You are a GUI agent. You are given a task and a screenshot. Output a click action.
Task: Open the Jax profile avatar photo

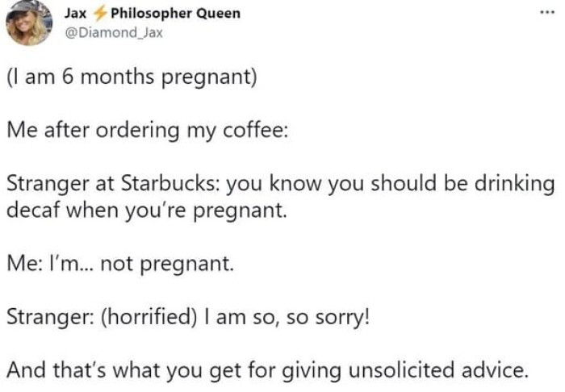30,23
